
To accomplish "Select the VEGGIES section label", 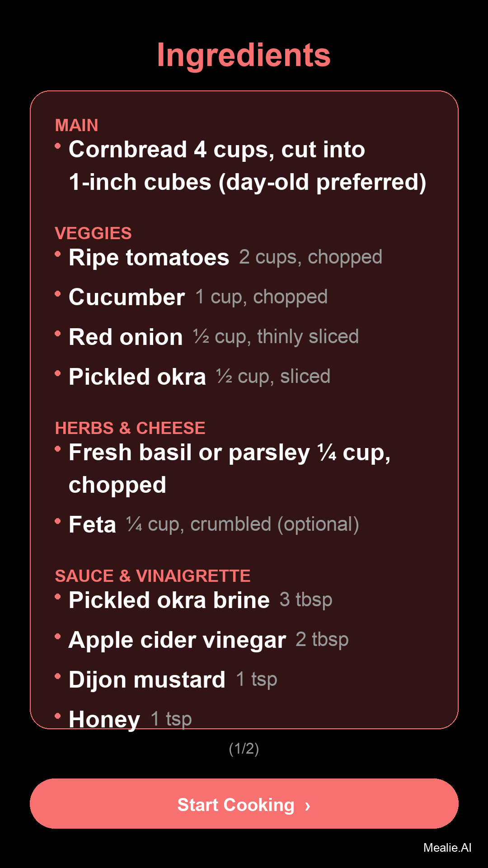I will point(93,233).
